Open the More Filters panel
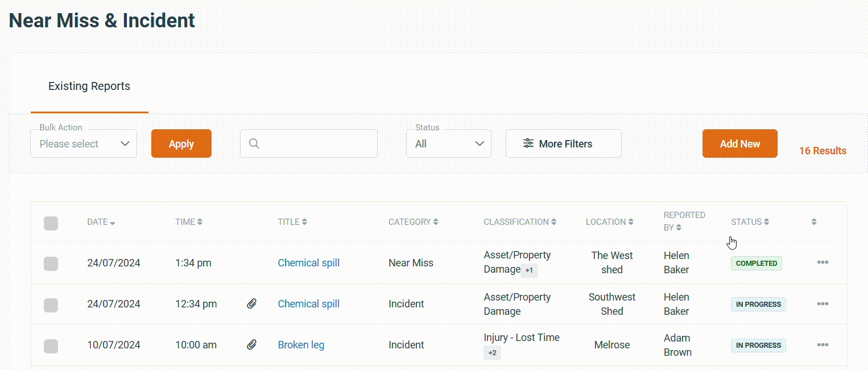This screenshot has height=370, width=868. click(x=563, y=144)
